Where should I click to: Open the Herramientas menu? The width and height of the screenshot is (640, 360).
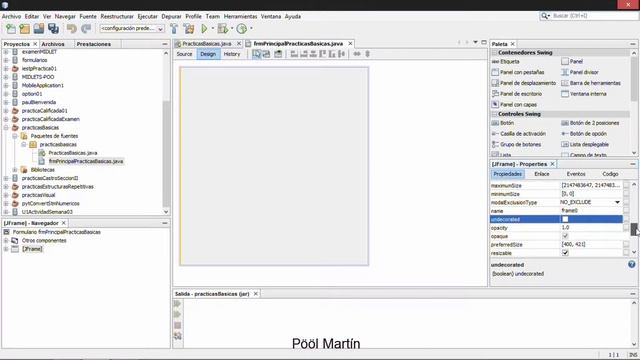click(240, 16)
